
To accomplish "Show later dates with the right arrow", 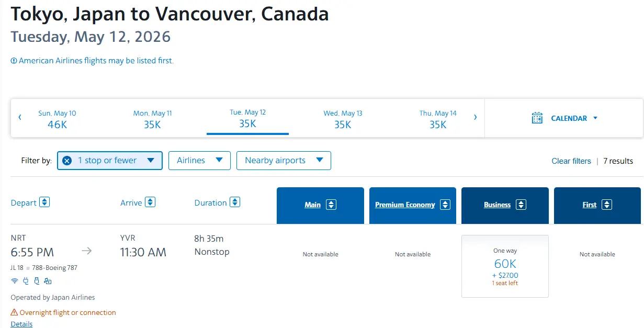I will (x=475, y=117).
